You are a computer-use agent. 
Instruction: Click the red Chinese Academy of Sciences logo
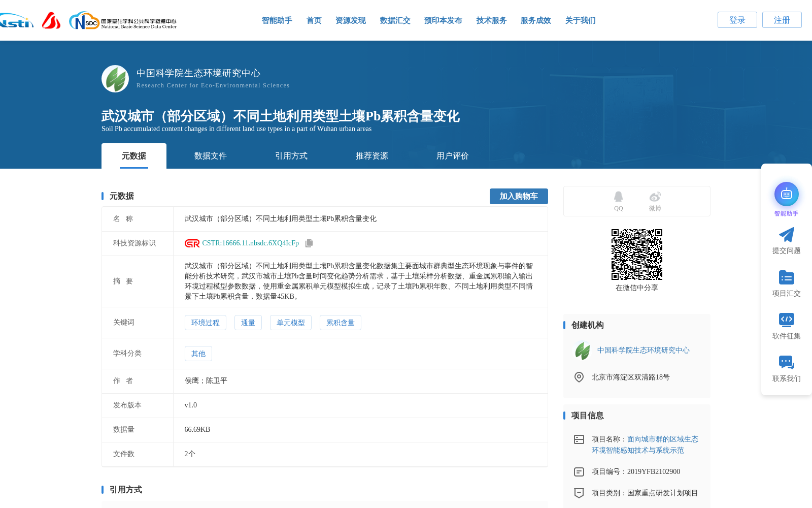[51, 20]
